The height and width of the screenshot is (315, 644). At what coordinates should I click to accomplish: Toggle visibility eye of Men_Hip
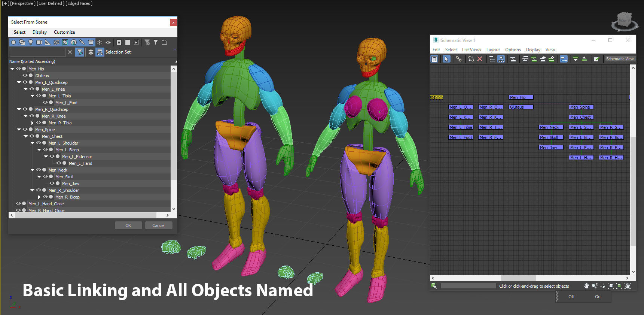(x=18, y=69)
